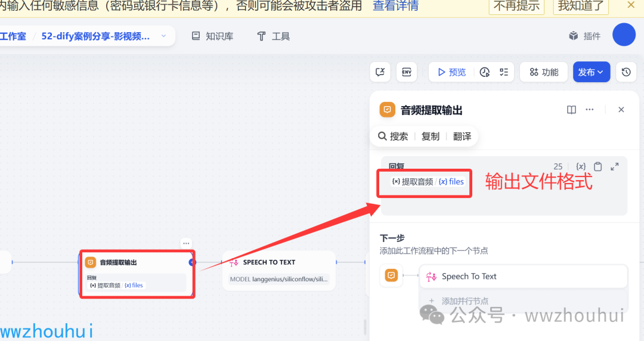Click the orange node icon under 下一步
Image resolution: width=644 pixels, height=341 pixels.
(391, 275)
